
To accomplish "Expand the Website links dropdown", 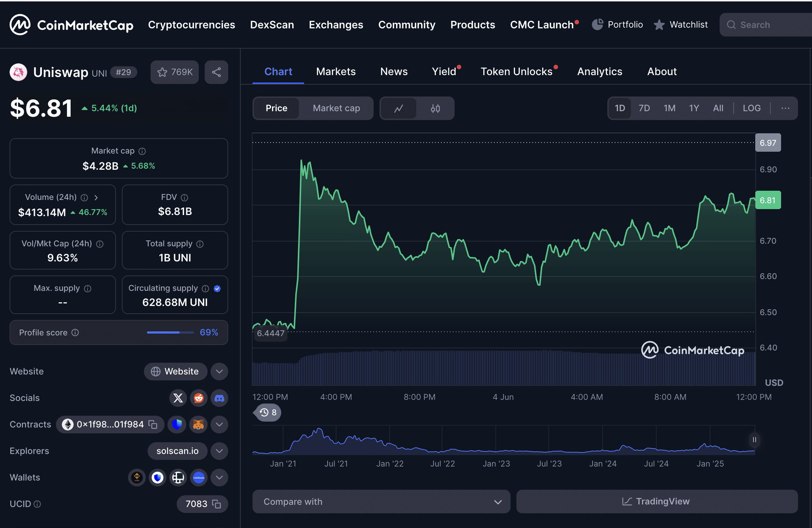I will pyautogui.click(x=219, y=372).
